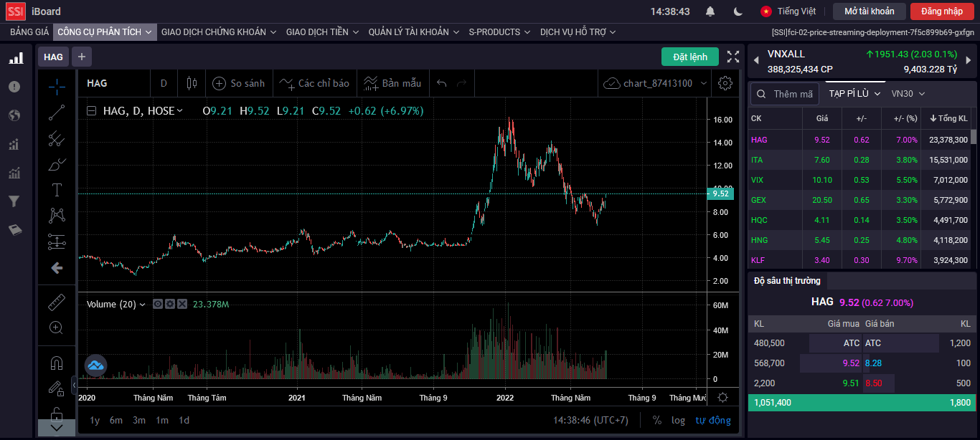
Task: Activate the zoom in tool
Action: pos(57,328)
